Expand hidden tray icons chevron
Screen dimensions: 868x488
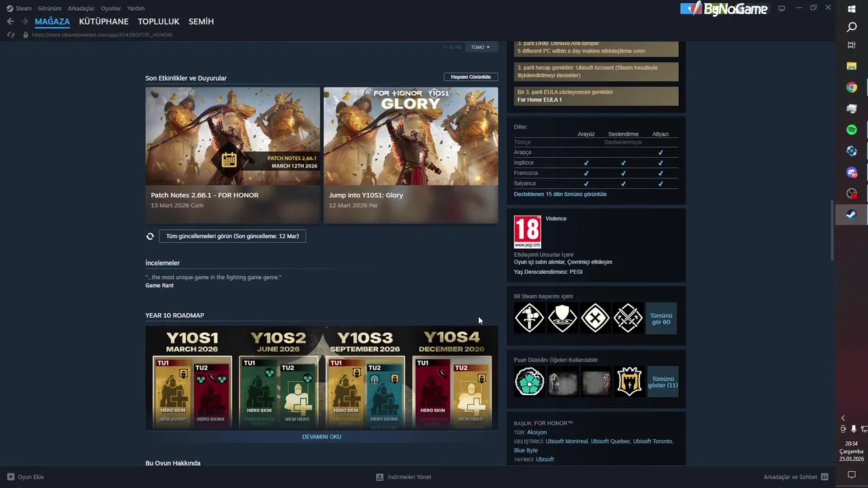point(843,418)
